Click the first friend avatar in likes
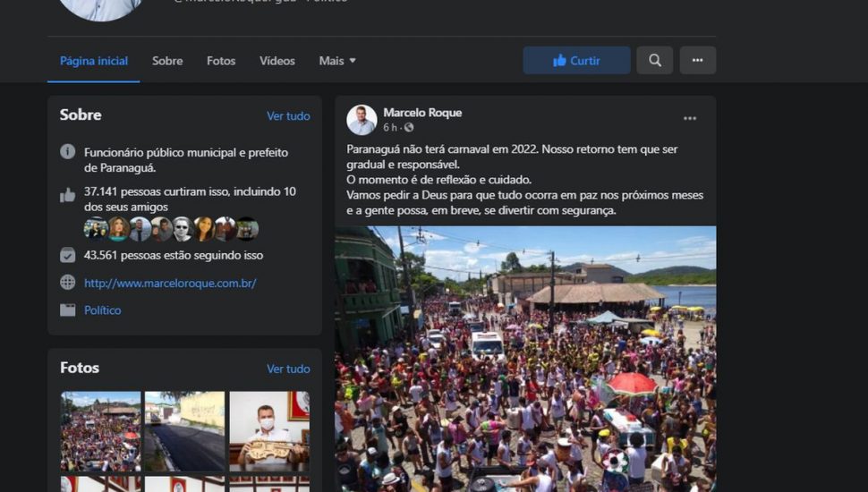Image resolution: width=868 pixels, height=492 pixels. point(95,229)
